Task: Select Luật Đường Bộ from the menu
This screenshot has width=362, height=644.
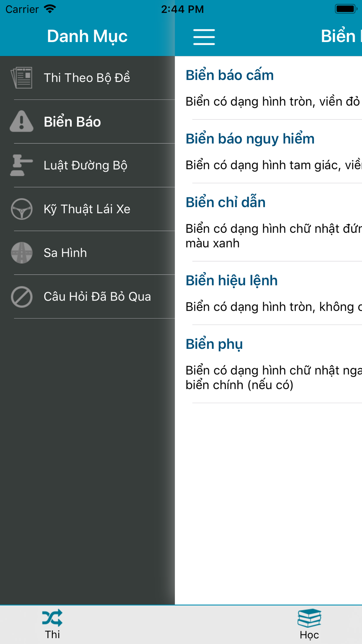Action: click(87, 166)
